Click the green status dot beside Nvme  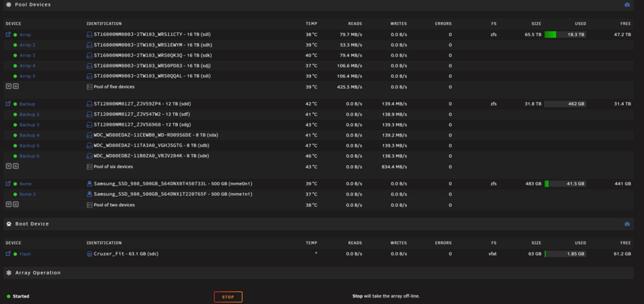point(15,184)
